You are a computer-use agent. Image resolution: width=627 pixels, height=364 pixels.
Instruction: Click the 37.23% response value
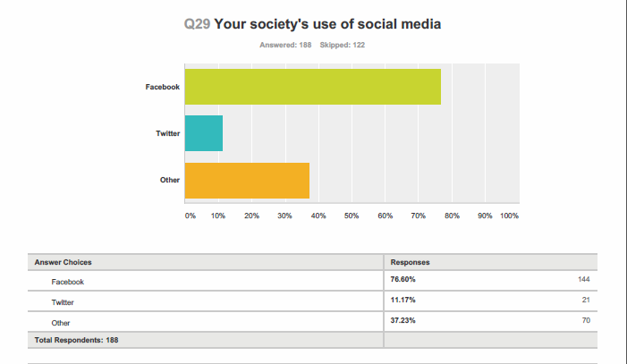tap(402, 320)
